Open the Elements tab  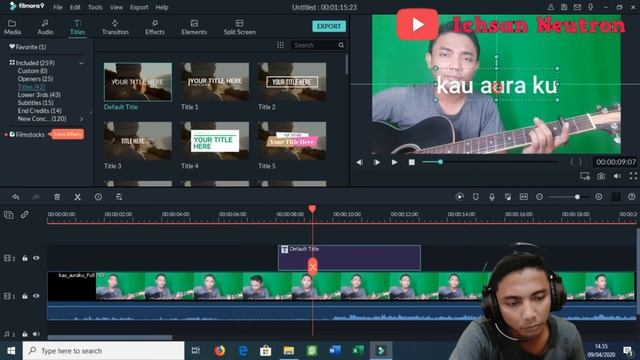pyautogui.click(x=194, y=27)
